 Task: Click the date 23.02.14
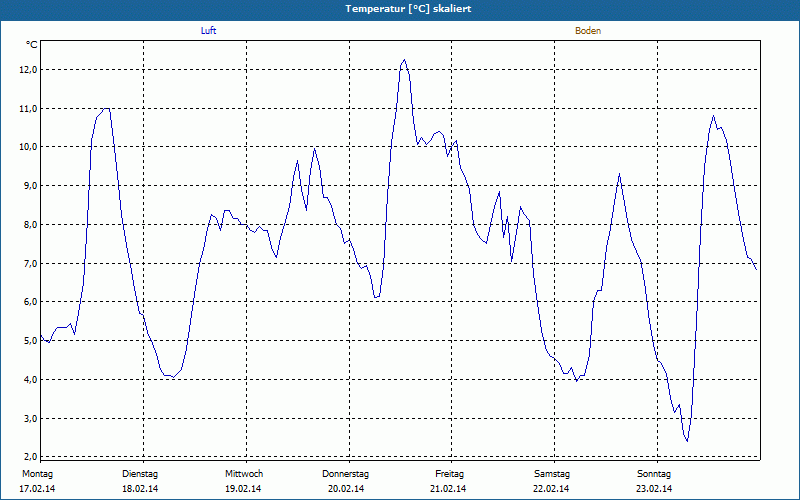click(654, 489)
